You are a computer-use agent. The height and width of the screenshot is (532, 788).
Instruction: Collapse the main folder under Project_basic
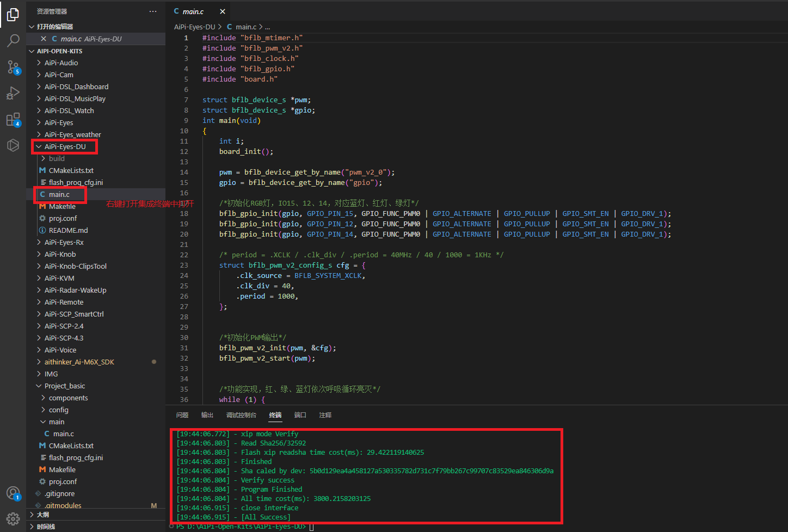[x=96, y=422]
